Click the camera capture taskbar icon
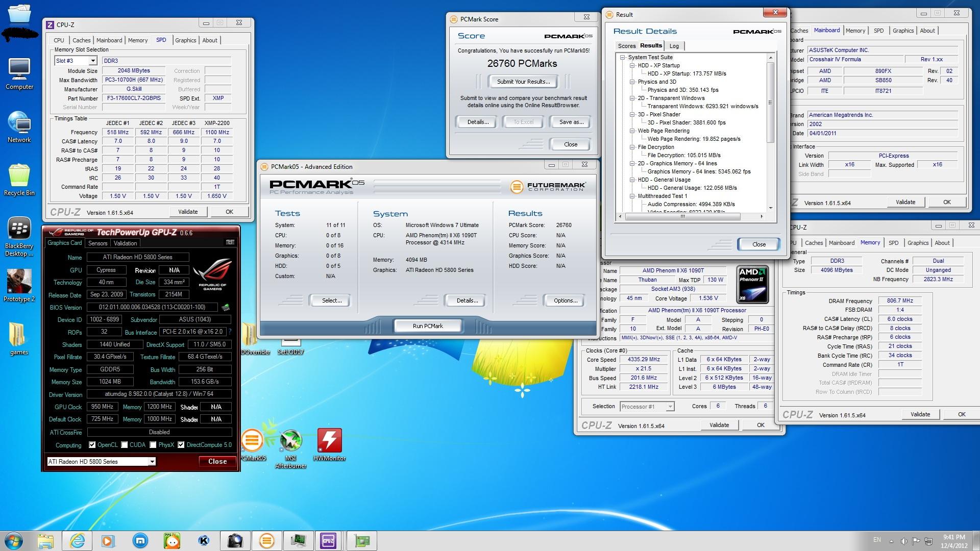Viewport: 980px width, 551px height. tap(235, 541)
